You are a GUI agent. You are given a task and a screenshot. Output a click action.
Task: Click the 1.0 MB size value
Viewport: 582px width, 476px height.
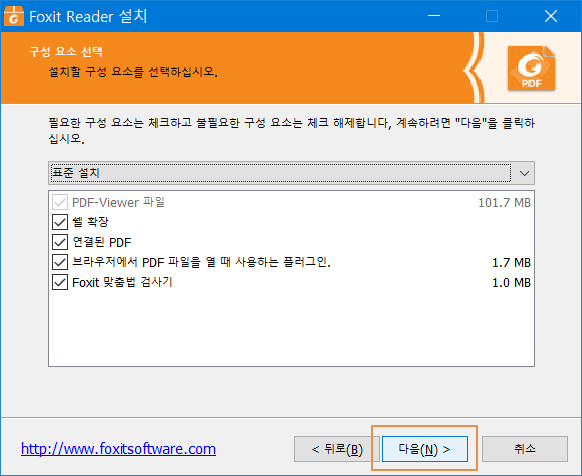[x=511, y=283]
